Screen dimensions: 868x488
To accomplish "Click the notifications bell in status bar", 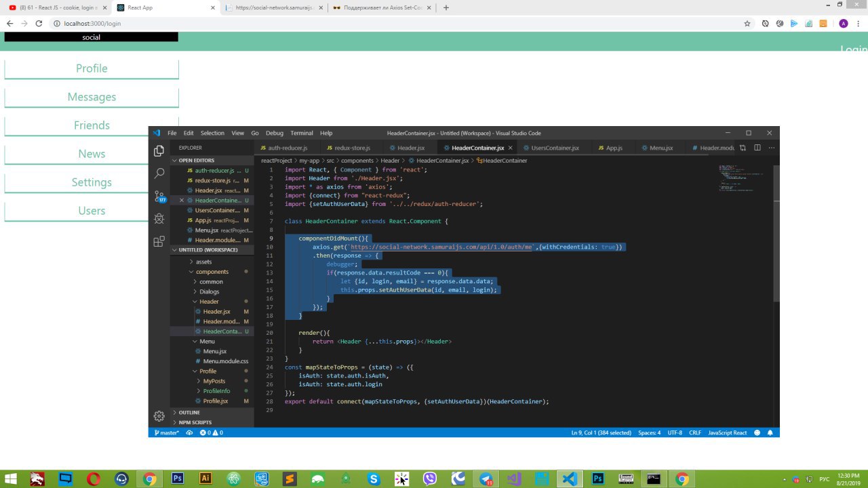I will click(x=771, y=432).
